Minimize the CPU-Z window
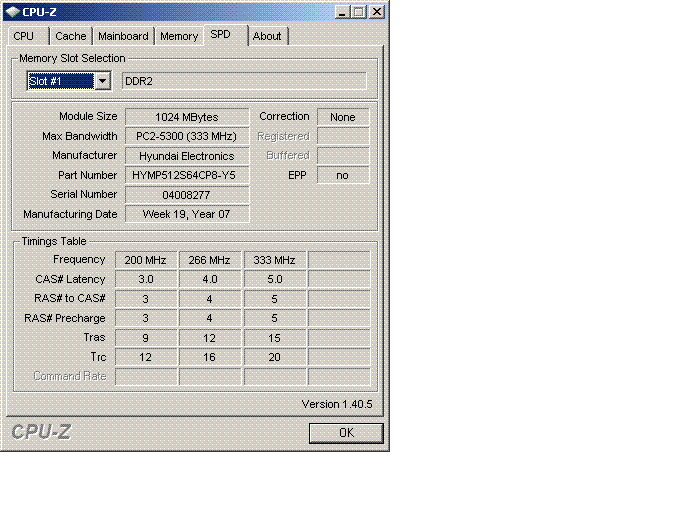The height and width of the screenshot is (525, 700). point(342,12)
